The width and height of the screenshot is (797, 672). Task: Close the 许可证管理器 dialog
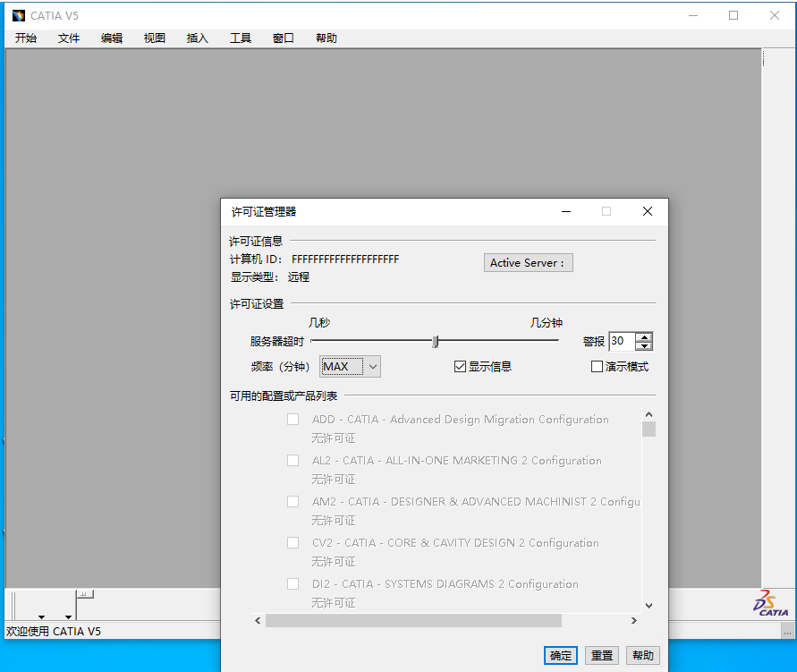pyautogui.click(x=648, y=211)
